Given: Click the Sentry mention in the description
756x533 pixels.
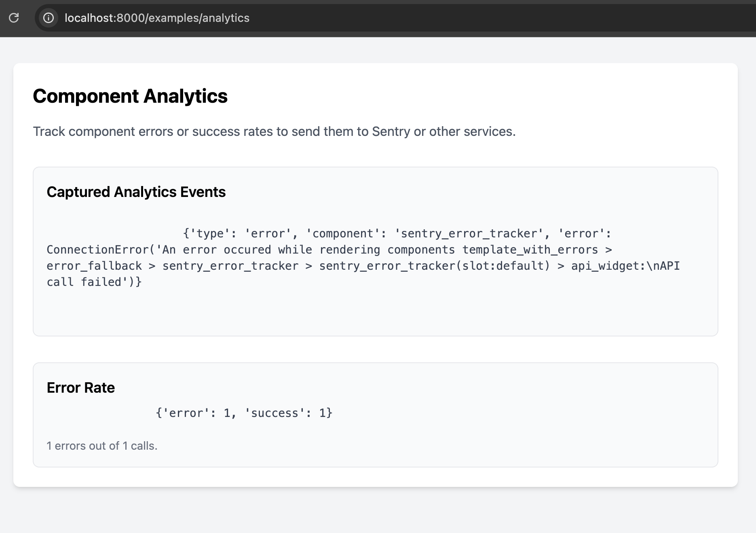Looking at the screenshot, I should 391,131.
